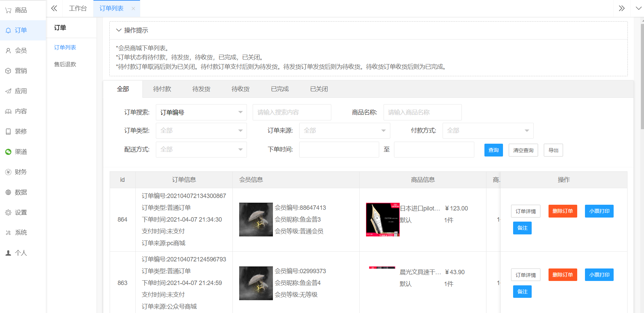Click 删除订单 for order 864
Viewport: 644px width, 313px height.
[563, 211]
